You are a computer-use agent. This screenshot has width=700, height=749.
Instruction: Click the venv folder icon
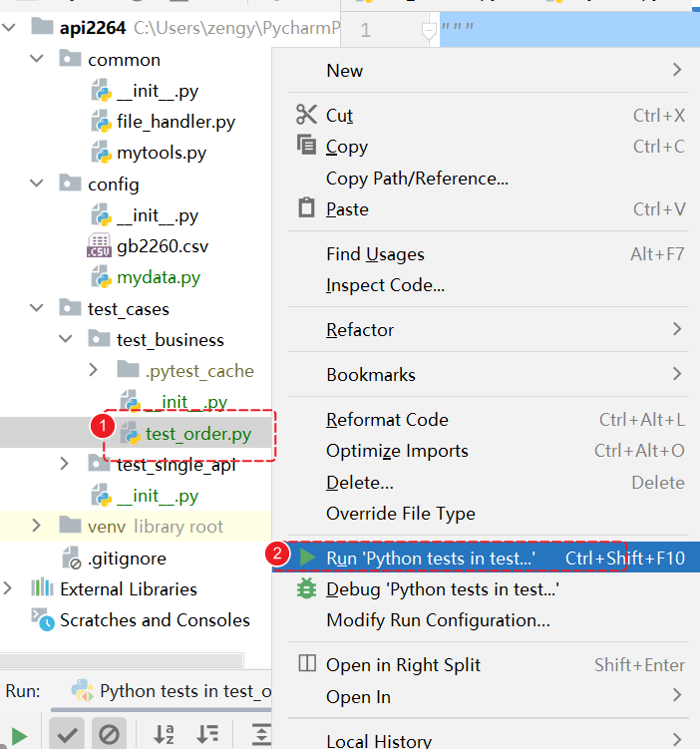tap(70, 525)
